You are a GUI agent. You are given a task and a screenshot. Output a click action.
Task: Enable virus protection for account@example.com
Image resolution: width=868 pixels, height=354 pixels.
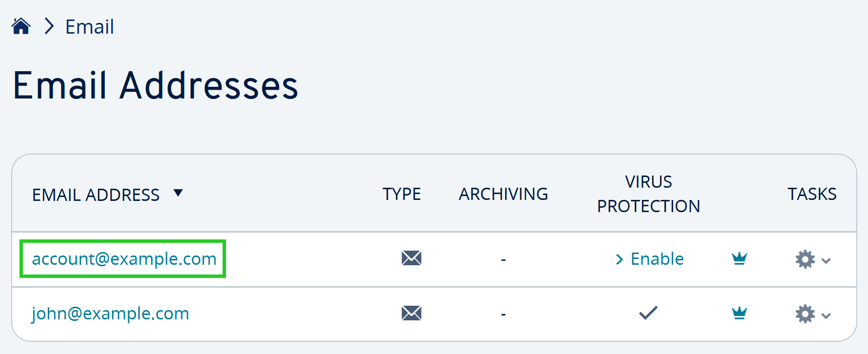tap(650, 259)
